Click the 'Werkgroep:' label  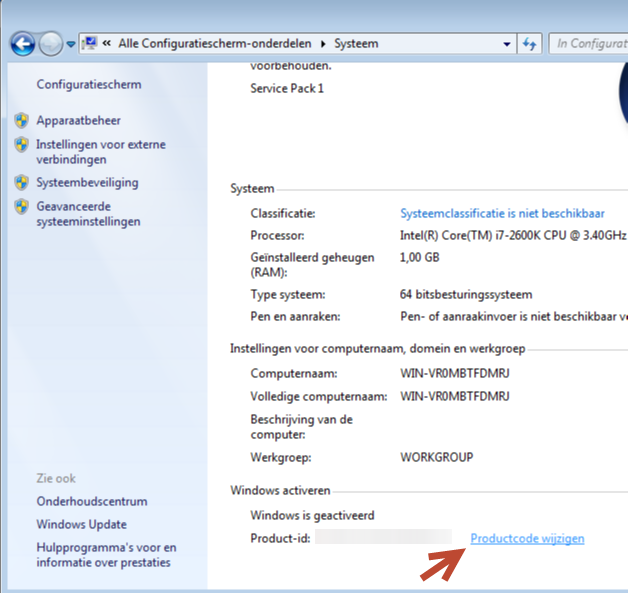(x=281, y=457)
